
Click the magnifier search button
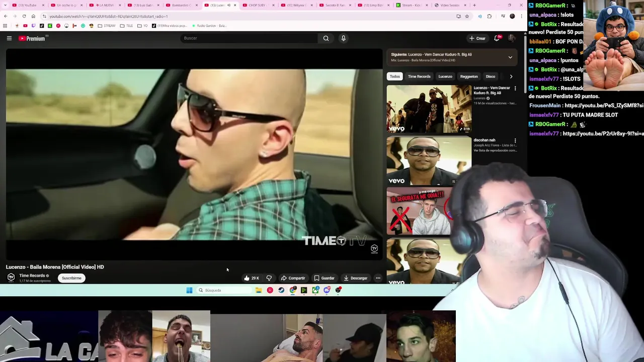(x=326, y=38)
